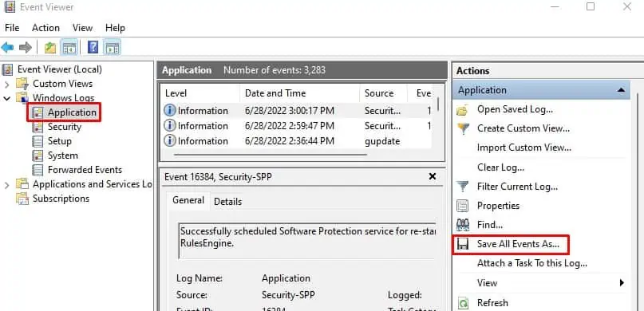Click the Security-SPP source value in details
This screenshot has height=311, width=644.
pyautogui.click(x=288, y=295)
